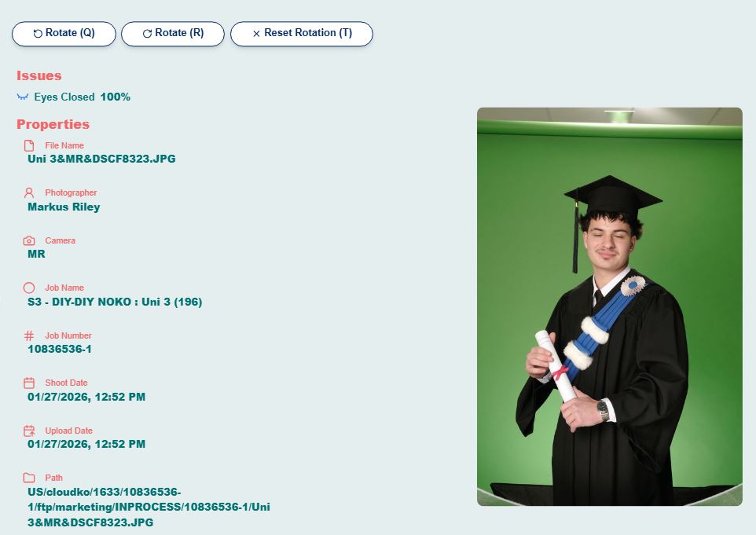Image resolution: width=756 pixels, height=535 pixels.
Task: Click the Rotate (Q) counterclockwise button
Action: [64, 34]
